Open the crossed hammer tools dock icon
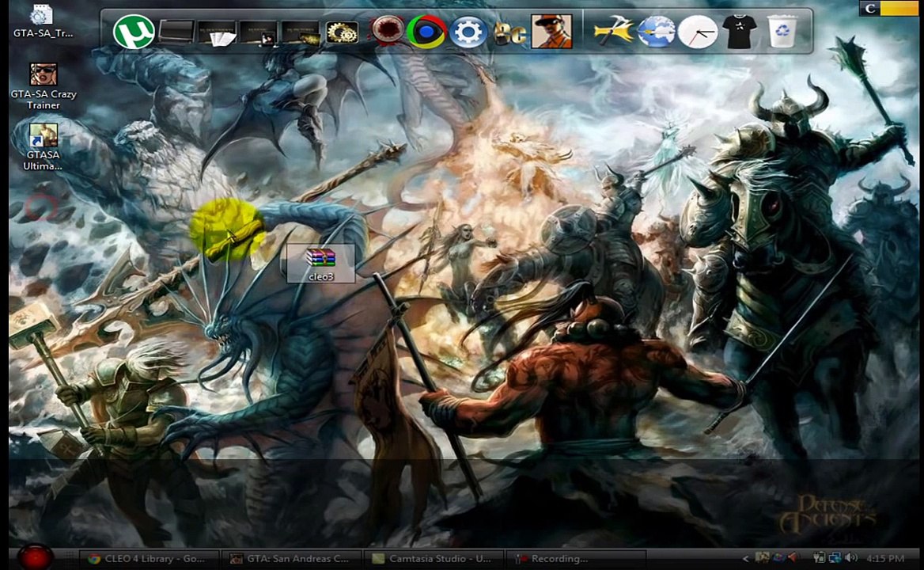924x570 pixels. (613, 31)
